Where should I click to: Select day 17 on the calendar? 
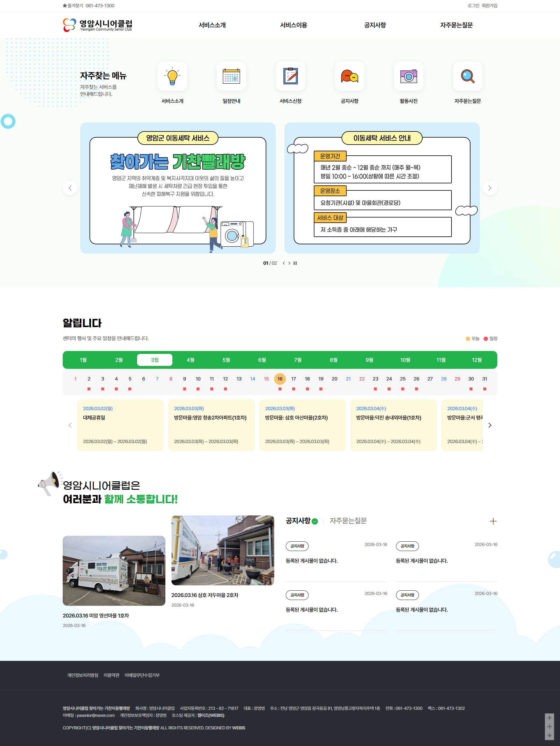(x=293, y=379)
